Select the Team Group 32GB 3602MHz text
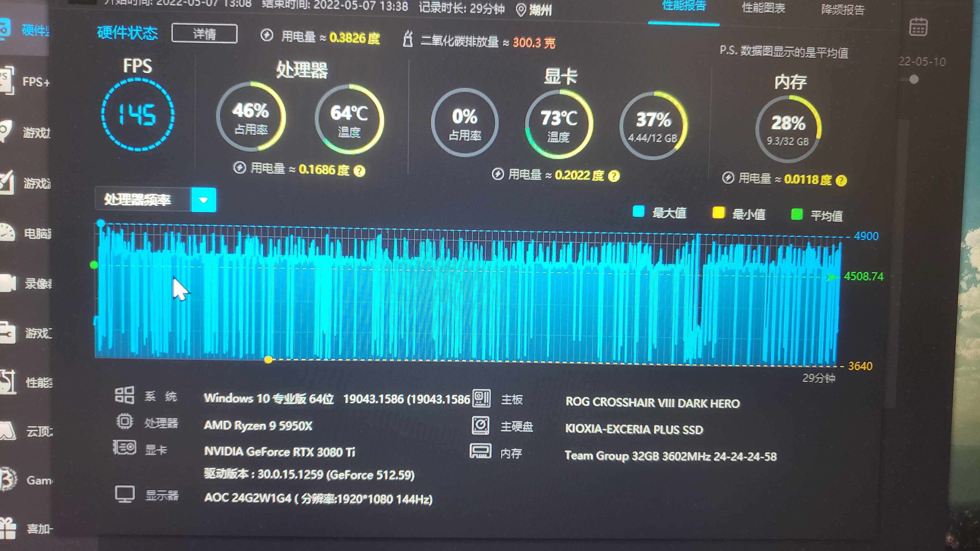The height and width of the screenshot is (551, 980). [637, 456]
